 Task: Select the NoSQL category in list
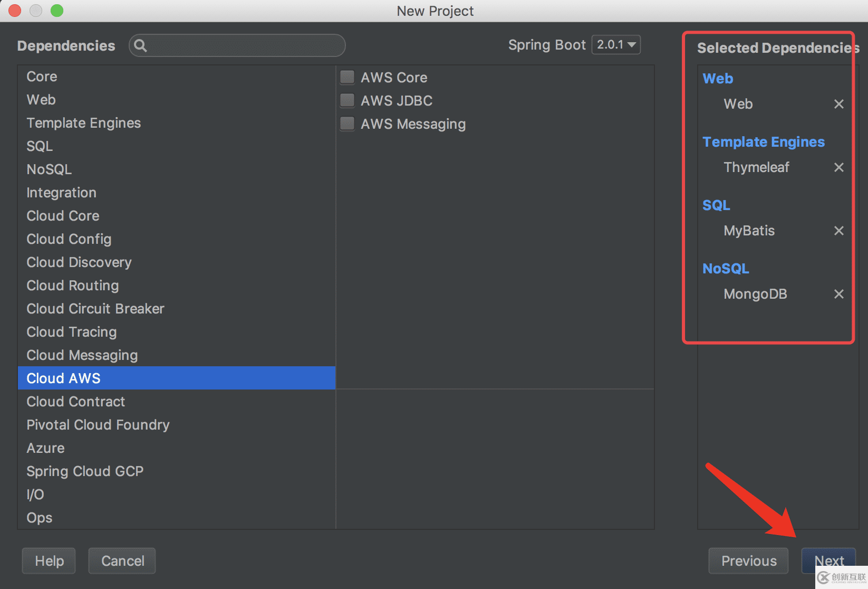177,169
